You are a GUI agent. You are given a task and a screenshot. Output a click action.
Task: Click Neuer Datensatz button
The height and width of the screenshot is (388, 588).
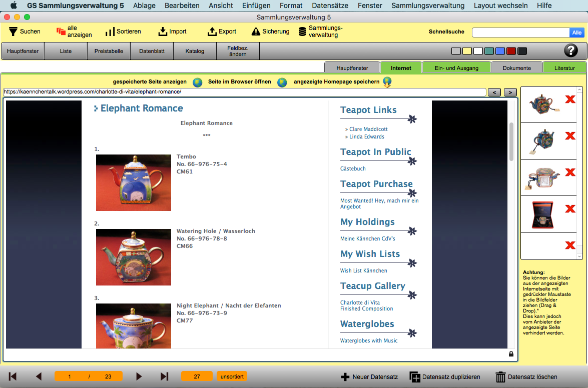[369, 377]
